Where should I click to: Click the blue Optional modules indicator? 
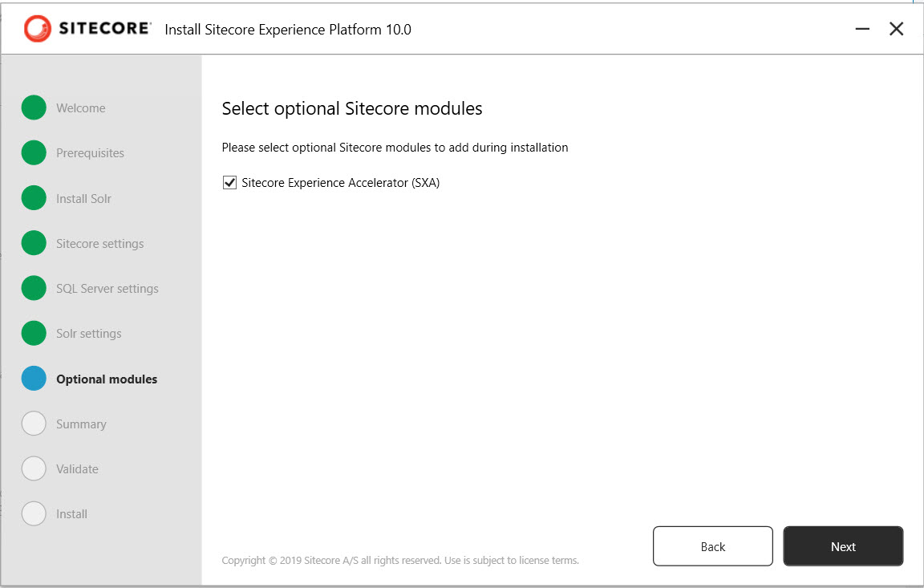(x=34, y=378)
